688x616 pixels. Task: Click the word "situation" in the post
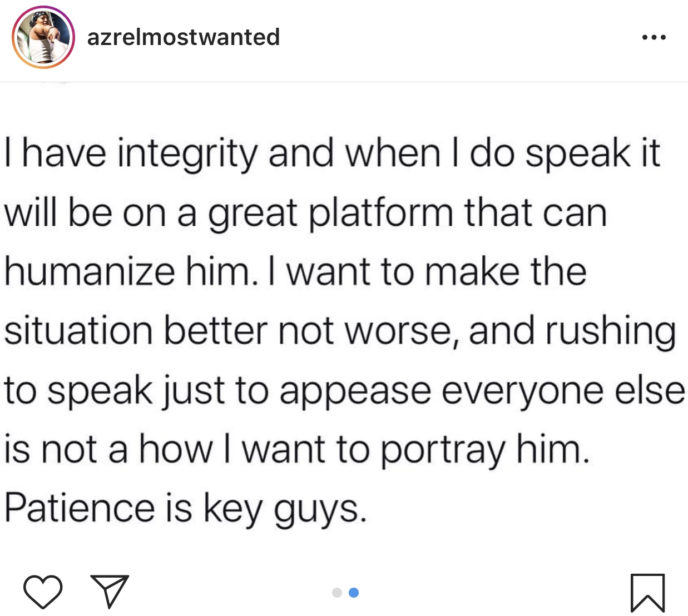coord(78,331)
